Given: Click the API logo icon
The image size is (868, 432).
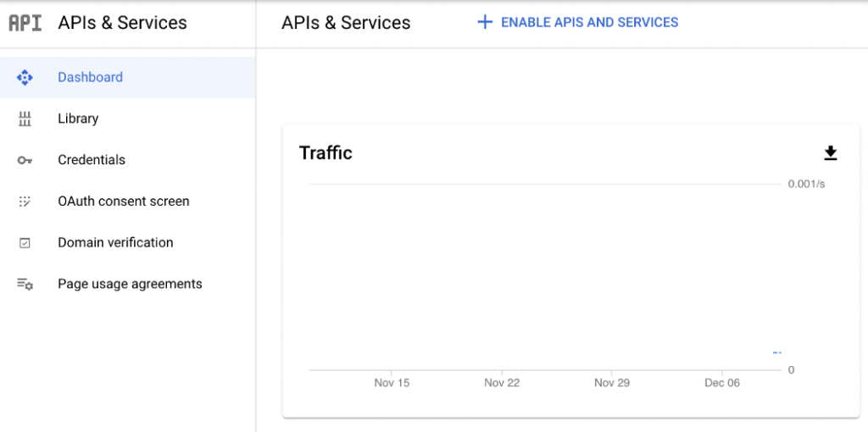Looking at the screenshot, I should point(25,23).
